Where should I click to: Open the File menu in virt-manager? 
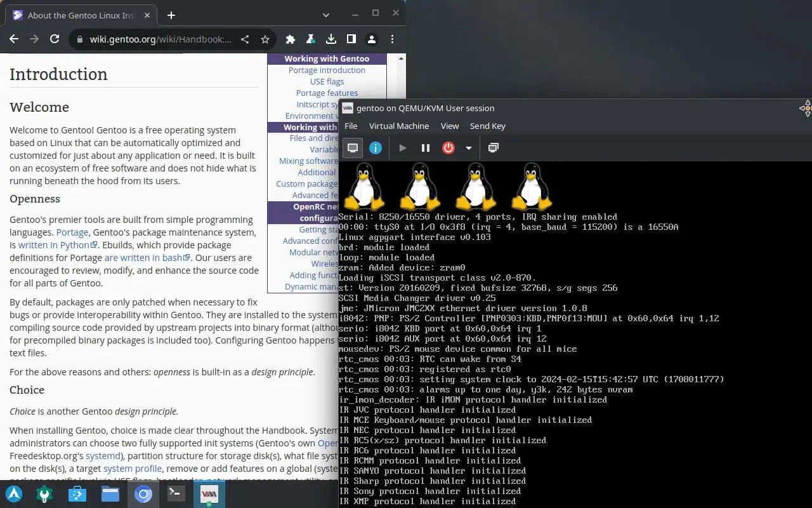point(351,126)
